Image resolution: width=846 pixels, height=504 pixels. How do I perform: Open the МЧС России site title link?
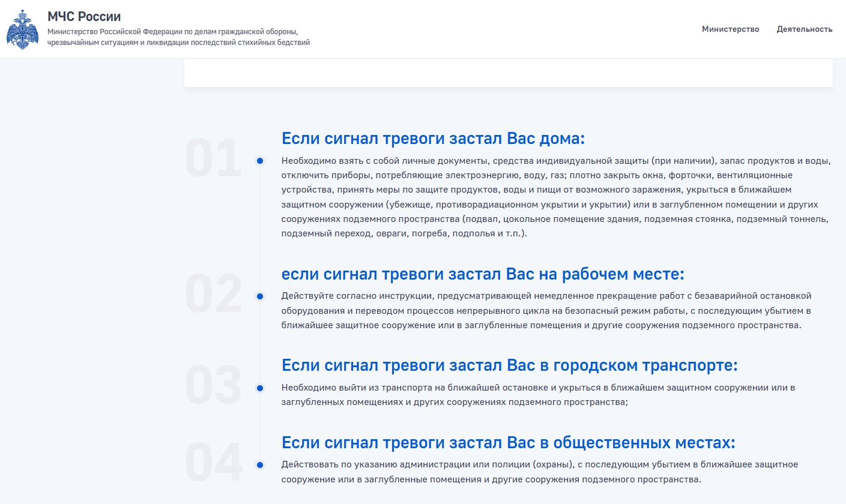[x=84, y=17]
